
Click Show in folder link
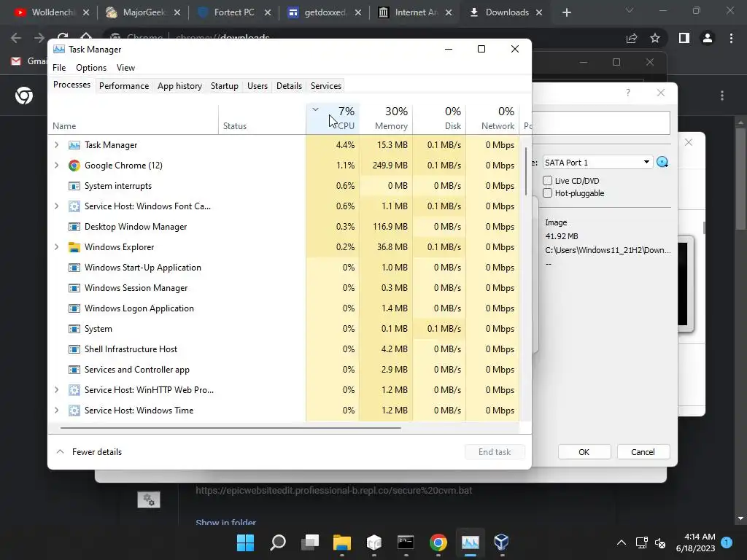coord(226,522)
